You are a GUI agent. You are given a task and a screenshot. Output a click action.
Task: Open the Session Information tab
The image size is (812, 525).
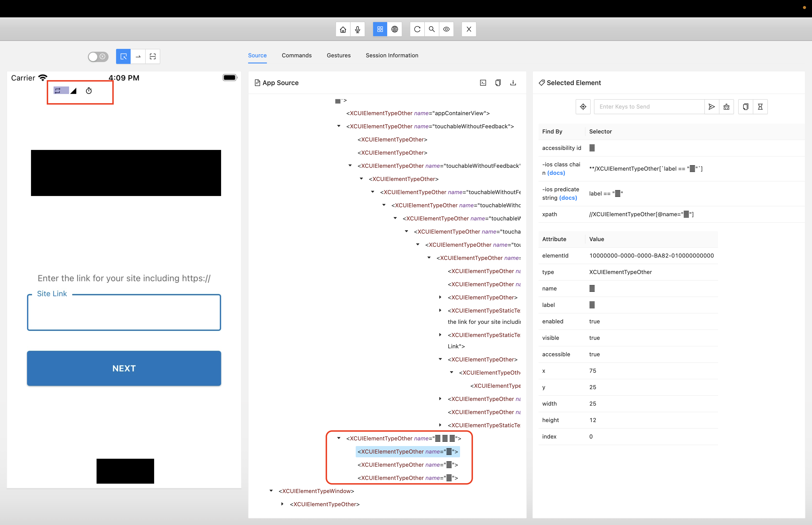392,55
